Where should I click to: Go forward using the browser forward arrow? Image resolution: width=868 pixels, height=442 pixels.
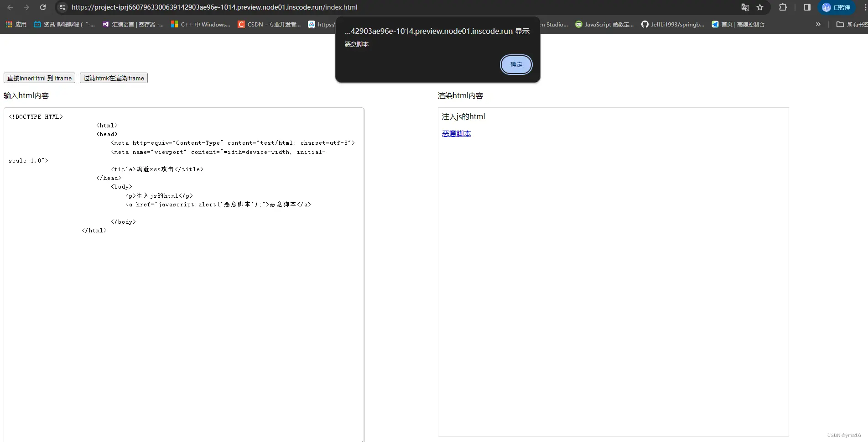(x=26, y=7)
